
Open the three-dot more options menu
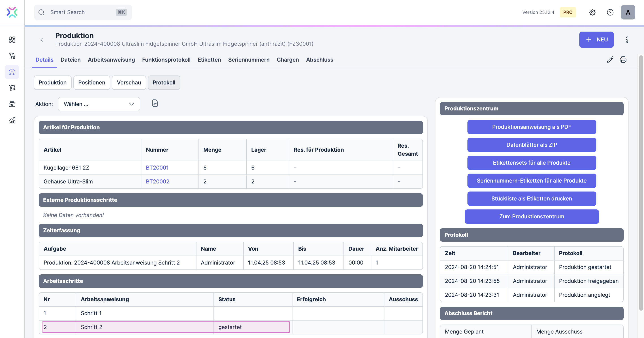click(627, 39)
